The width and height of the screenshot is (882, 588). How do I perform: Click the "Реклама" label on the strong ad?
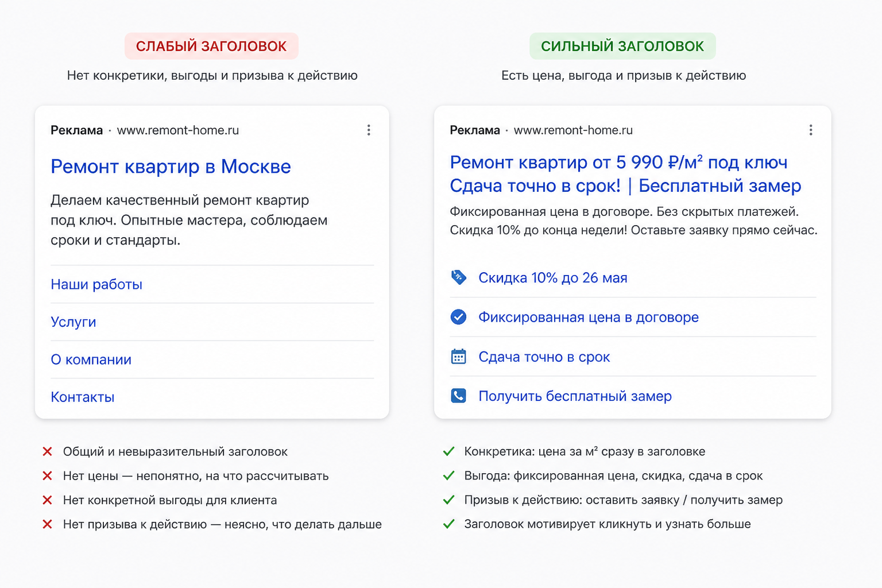tap(475, 130)
